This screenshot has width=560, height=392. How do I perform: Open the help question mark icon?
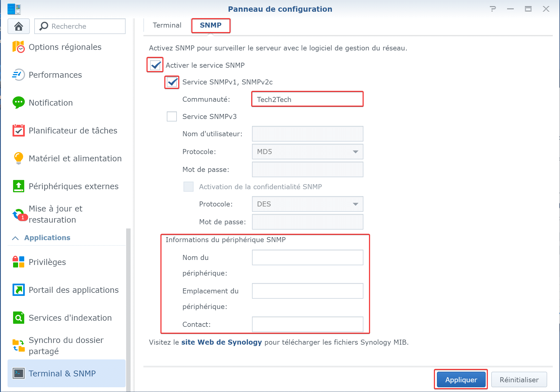(493, 9)
